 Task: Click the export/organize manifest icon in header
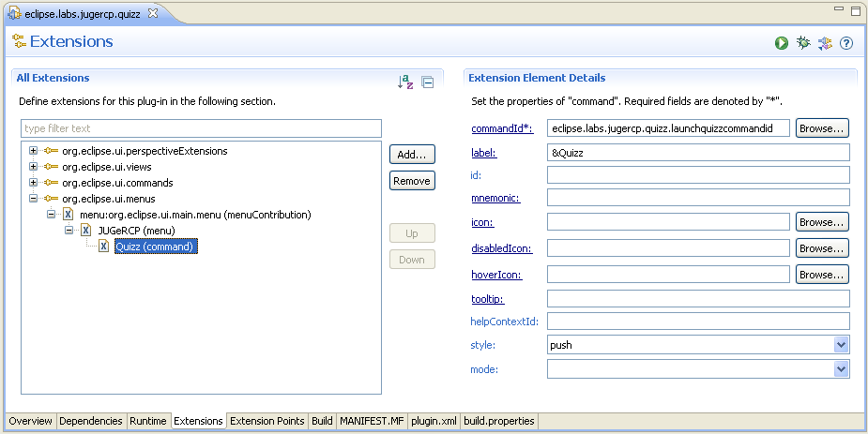(825, 43)
